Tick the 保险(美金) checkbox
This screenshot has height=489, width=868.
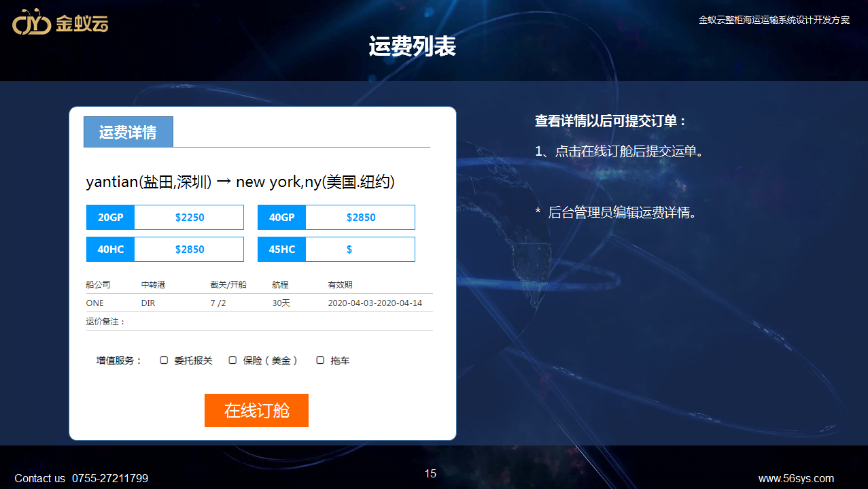[x=232, y=360]
